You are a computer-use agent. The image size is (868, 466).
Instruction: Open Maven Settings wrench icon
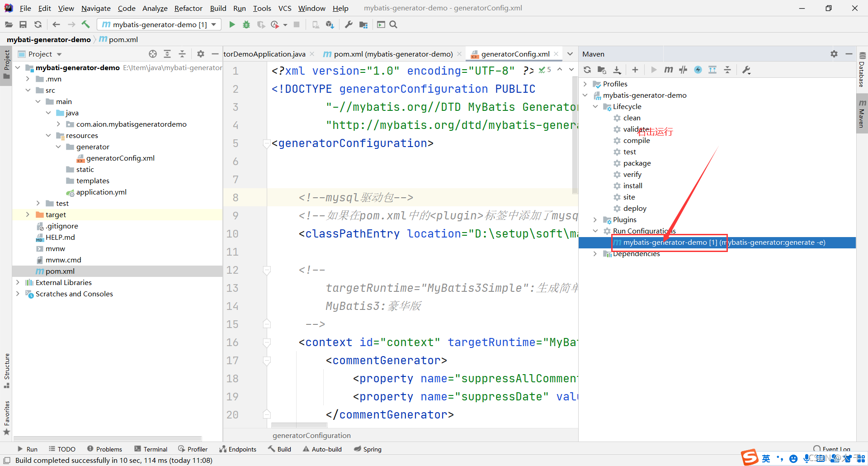tap(746, 70)
